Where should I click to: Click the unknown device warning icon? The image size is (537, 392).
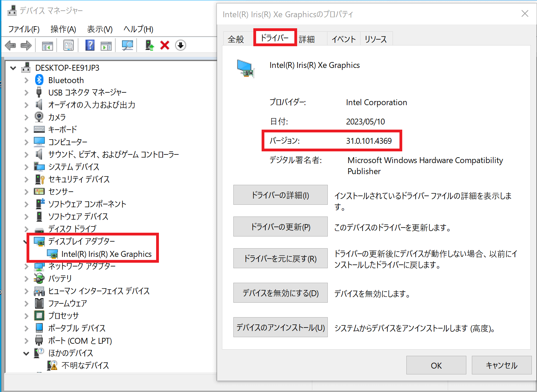coord(52,365)
